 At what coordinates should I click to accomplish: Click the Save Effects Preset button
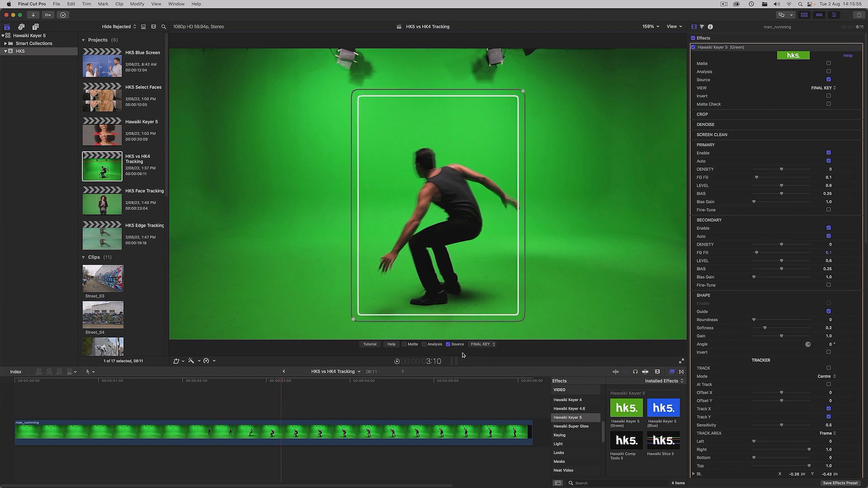840,483
